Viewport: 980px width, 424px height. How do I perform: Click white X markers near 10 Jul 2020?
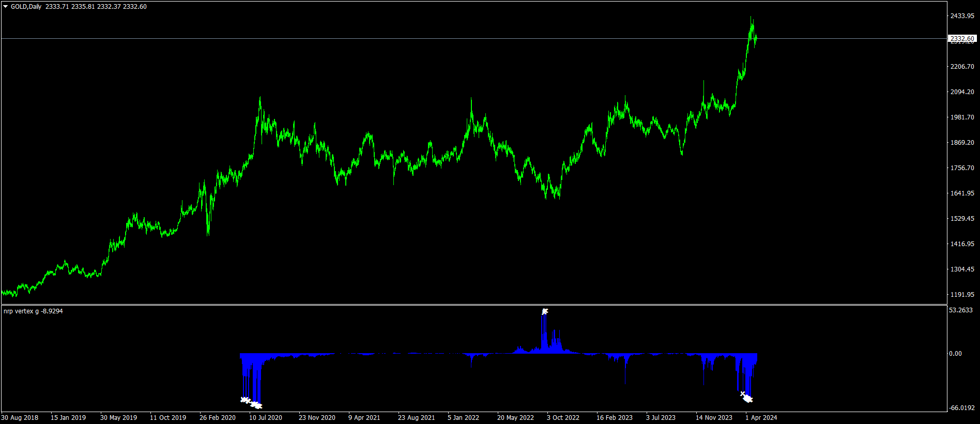pos(252,403)
